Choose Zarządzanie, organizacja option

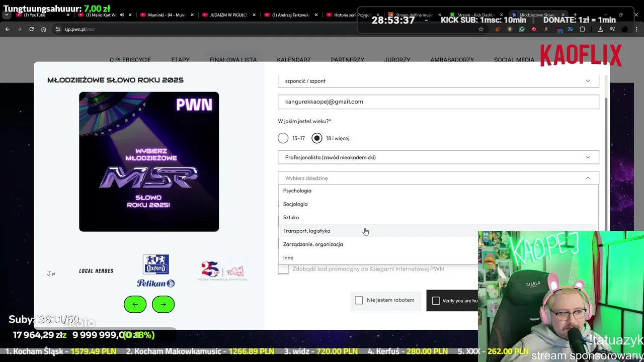[x=378, y=244]
